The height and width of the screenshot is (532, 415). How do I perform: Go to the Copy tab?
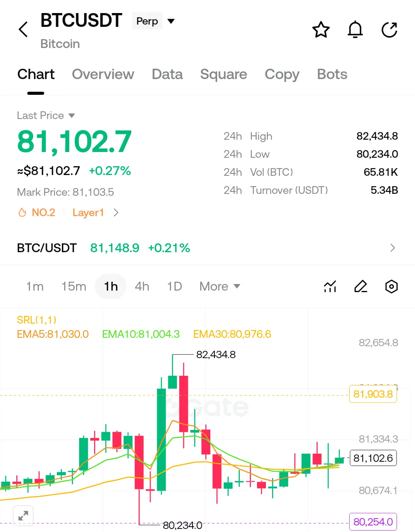(x=282, y=74)
